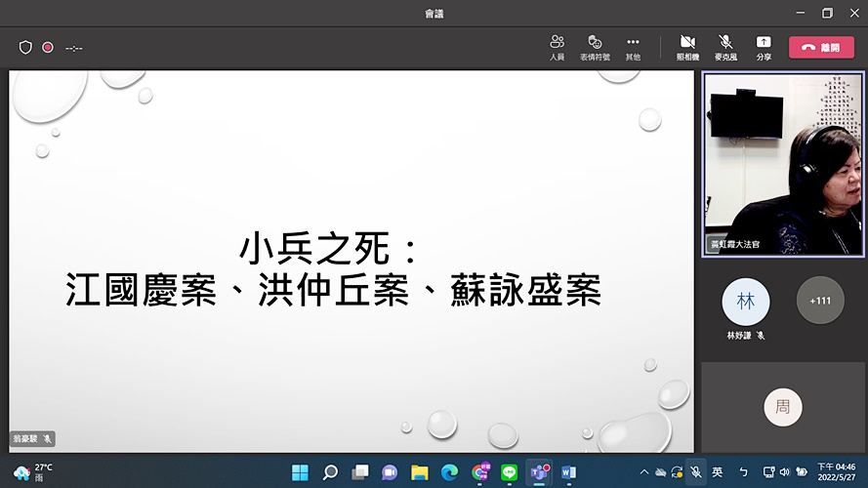Click the Share (分享) screen icon
Viewport: 868px width, 488px height.
pos(764,47)
